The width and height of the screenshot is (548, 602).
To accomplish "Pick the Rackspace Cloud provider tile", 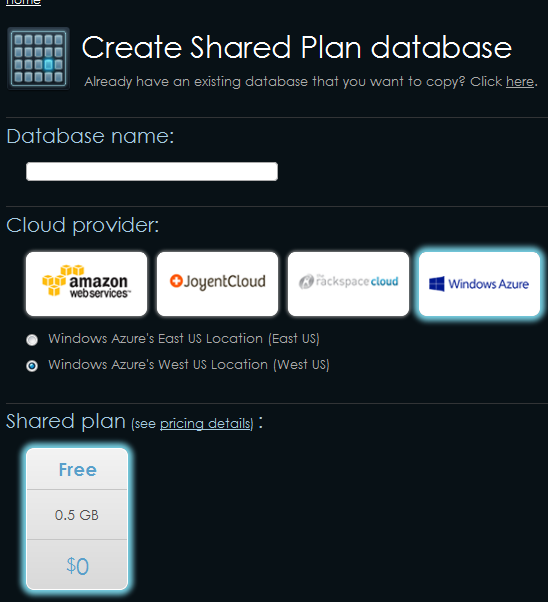I will tap(348, 284).
